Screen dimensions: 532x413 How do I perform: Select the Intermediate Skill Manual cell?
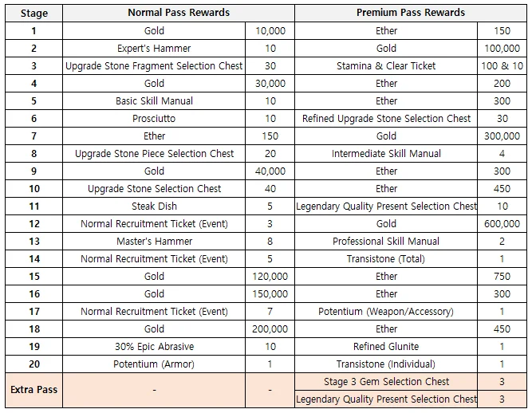pos(387,153)
